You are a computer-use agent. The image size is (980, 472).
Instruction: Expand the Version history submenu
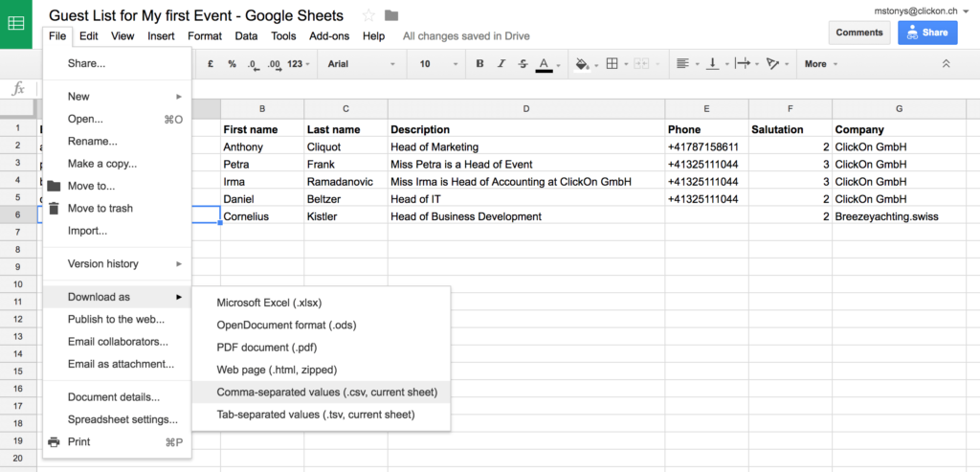(x=118, y=264)
